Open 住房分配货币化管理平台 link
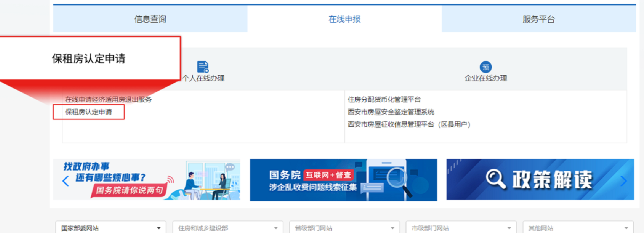The height and width of the screenshot is (233, 644). [384, 100]
